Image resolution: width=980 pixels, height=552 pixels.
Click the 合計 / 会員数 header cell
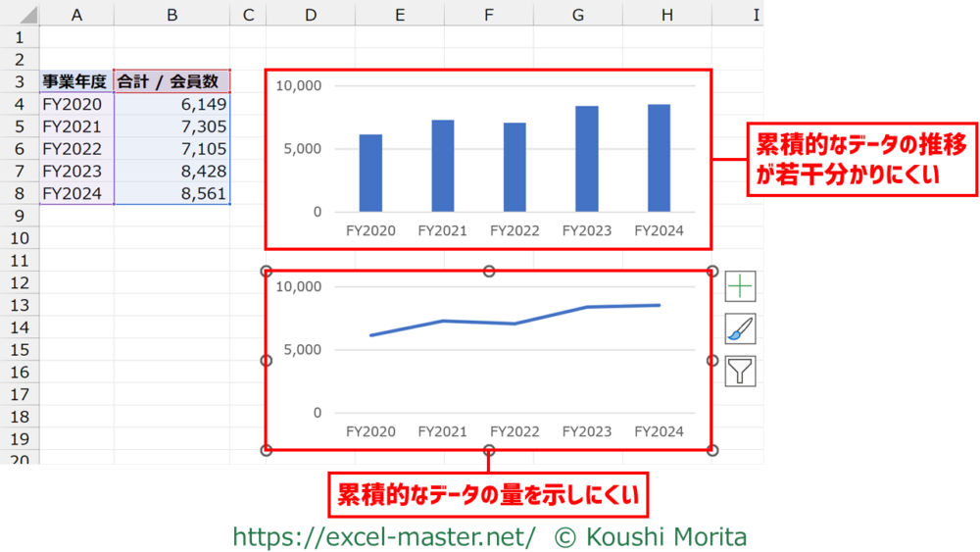171,81
